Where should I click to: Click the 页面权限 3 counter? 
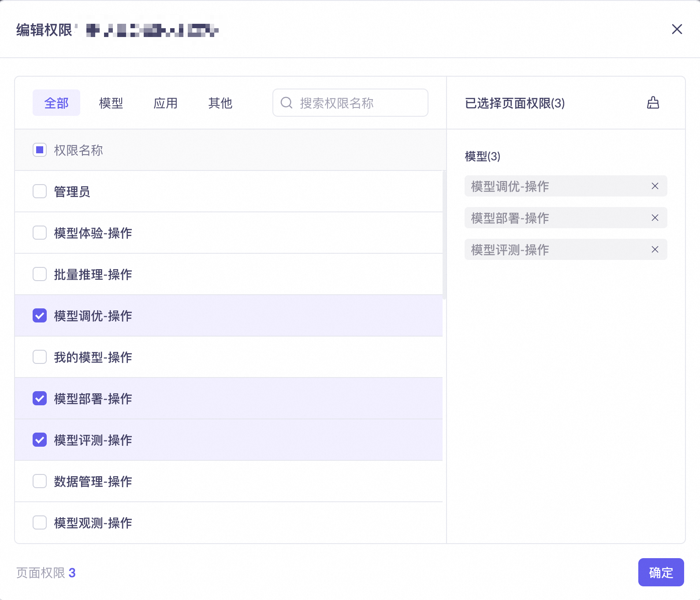coord(46,573)
